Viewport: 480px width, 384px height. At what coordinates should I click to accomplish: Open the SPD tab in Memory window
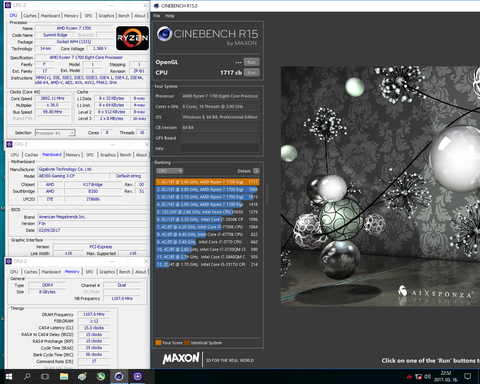point(89,272)
